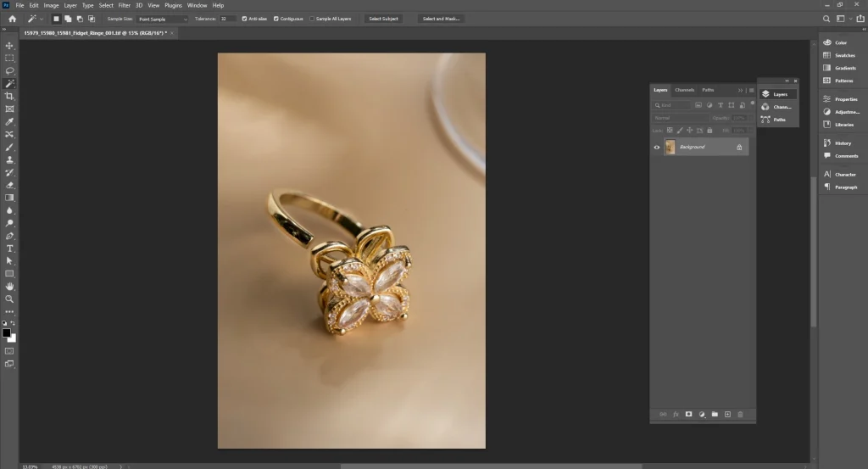This screenshot has height=469, width=868.
Task: Activate the Hand tool
Action: 10,287
